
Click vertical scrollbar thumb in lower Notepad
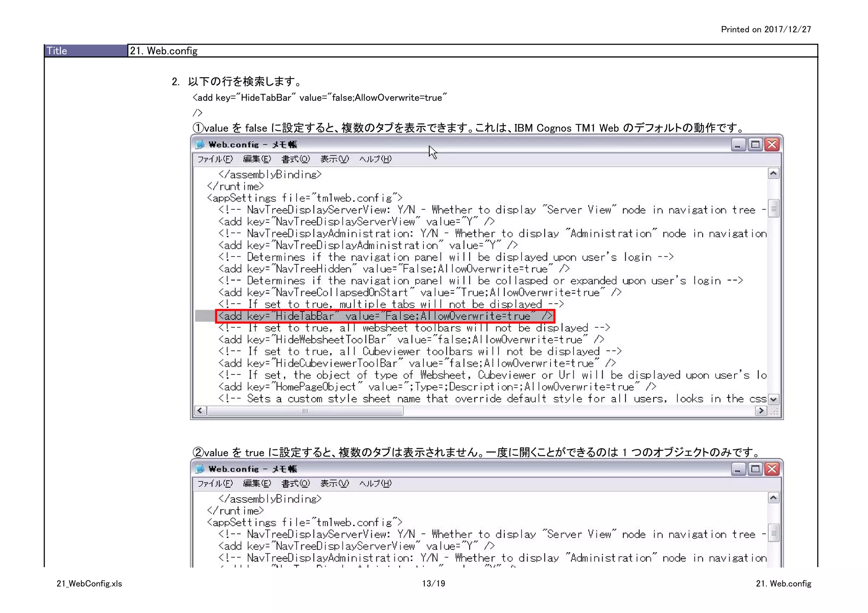(x=773, y=533)
